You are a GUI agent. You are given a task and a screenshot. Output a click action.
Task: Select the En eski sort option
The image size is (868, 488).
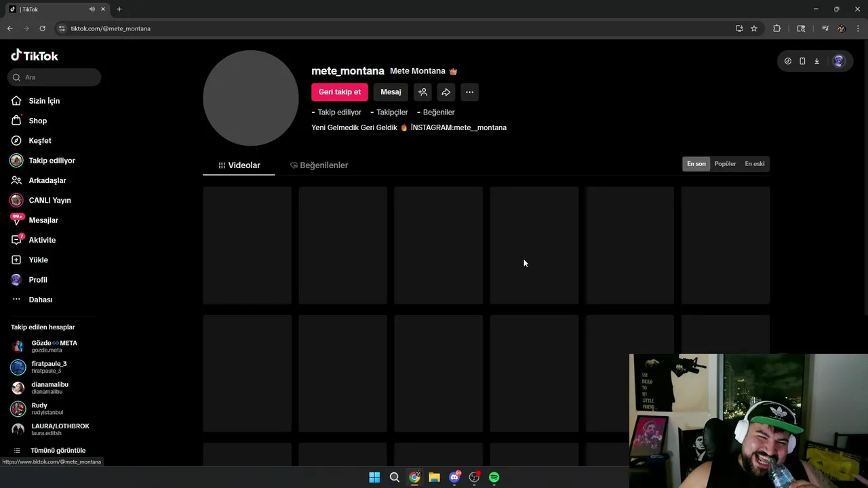(755, 164)
